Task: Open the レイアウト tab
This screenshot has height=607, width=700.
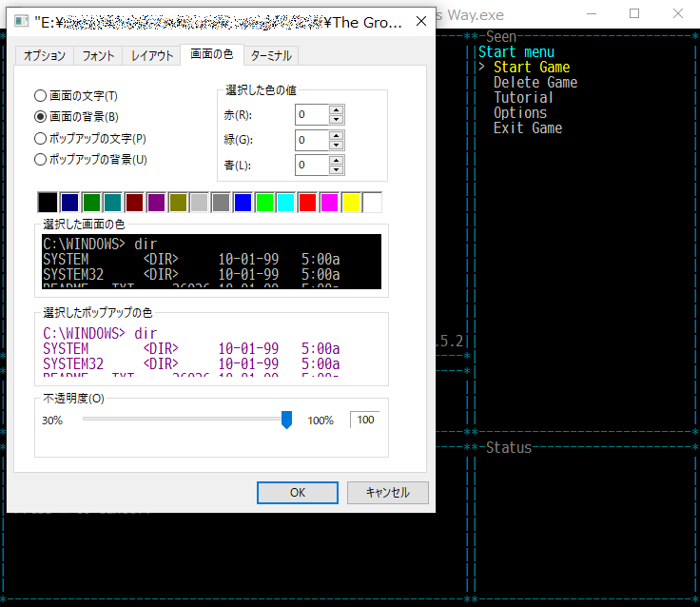Action: pos(152,55)
